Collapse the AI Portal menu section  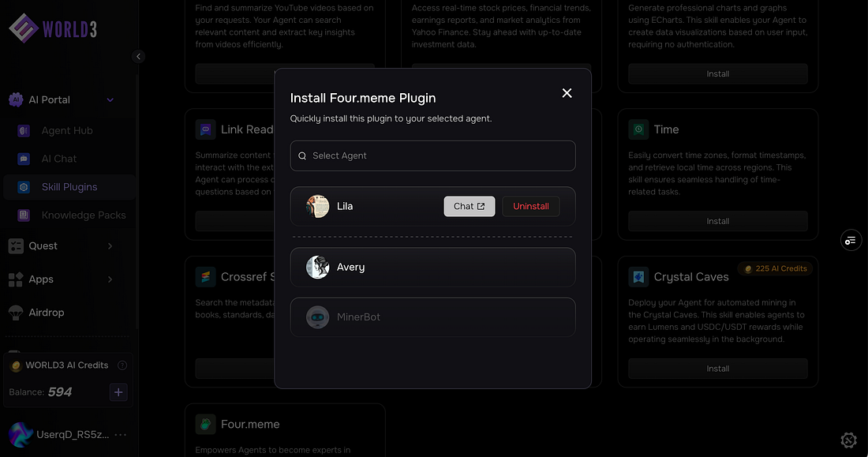(110, 99)
